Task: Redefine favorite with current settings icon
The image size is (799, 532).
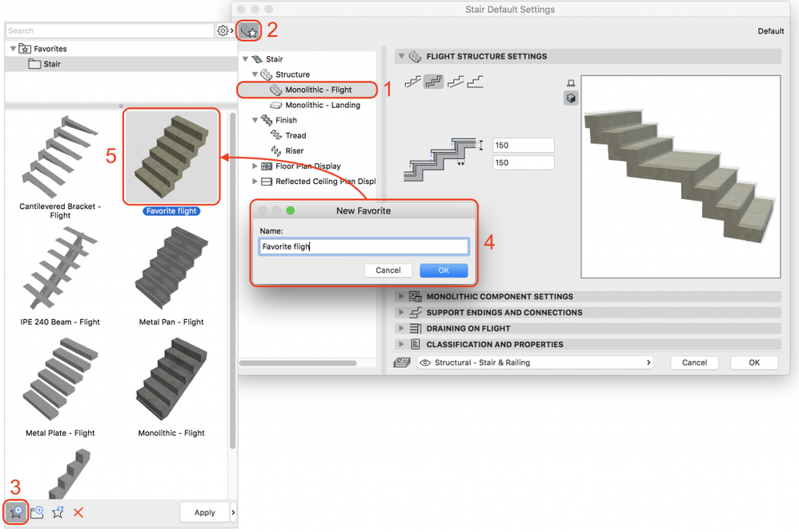Action: (x=58, y=512)
